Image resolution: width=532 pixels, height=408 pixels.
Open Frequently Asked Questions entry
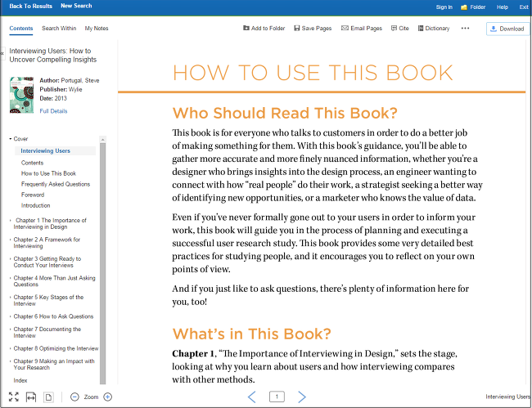pyautogui.click(x=56, y=184)
